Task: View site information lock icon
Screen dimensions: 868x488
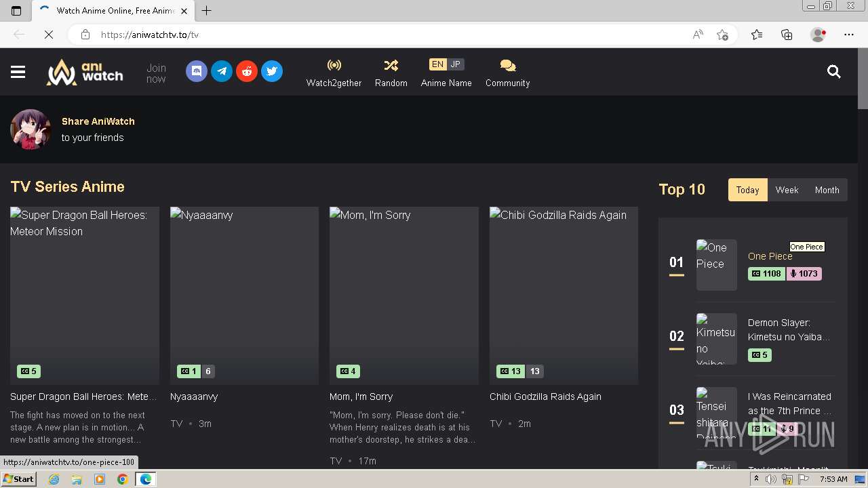Action: (85, 35)
